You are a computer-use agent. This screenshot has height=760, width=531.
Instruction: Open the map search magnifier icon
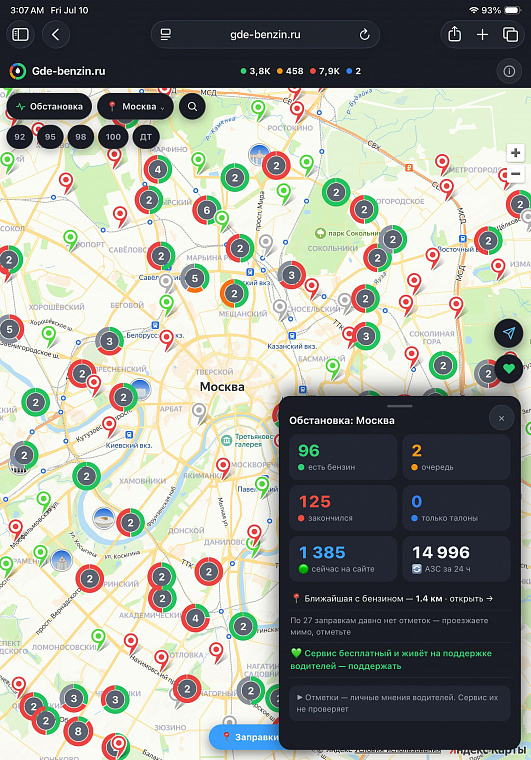point(192,107)
